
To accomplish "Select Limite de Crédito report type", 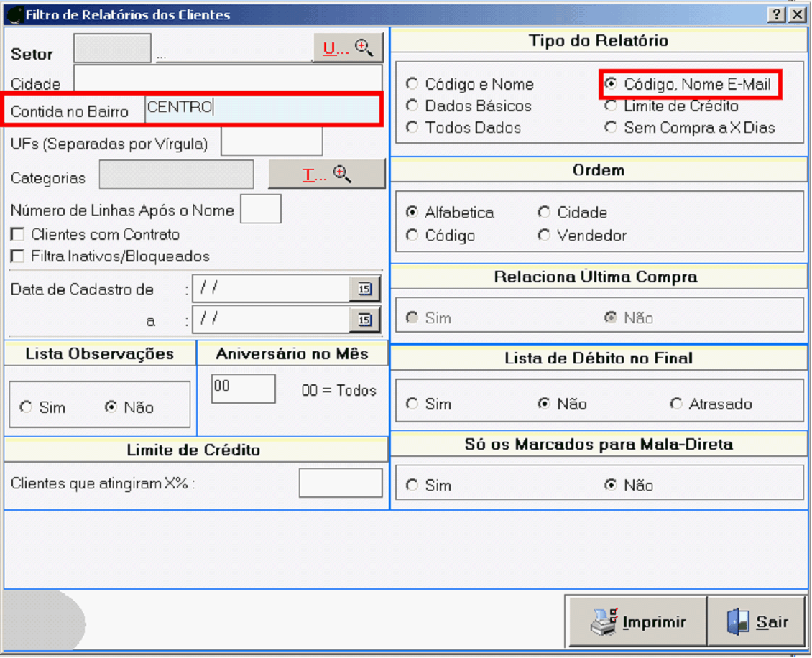I will 611,106.
